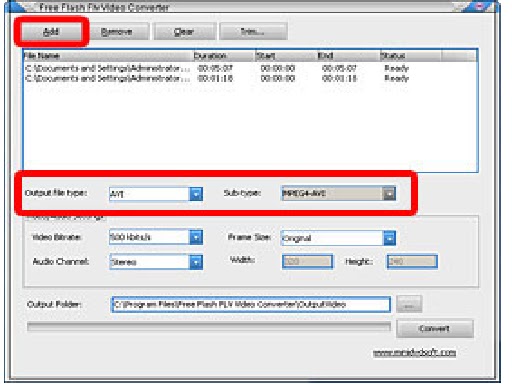Click the Width input field
Screen dimensions: 512x384
307,262
